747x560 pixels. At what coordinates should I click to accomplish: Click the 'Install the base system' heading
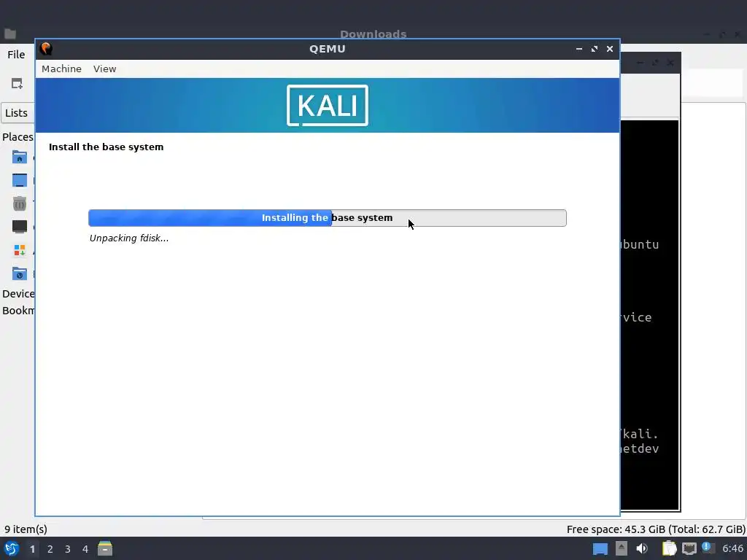coord(107,147)
